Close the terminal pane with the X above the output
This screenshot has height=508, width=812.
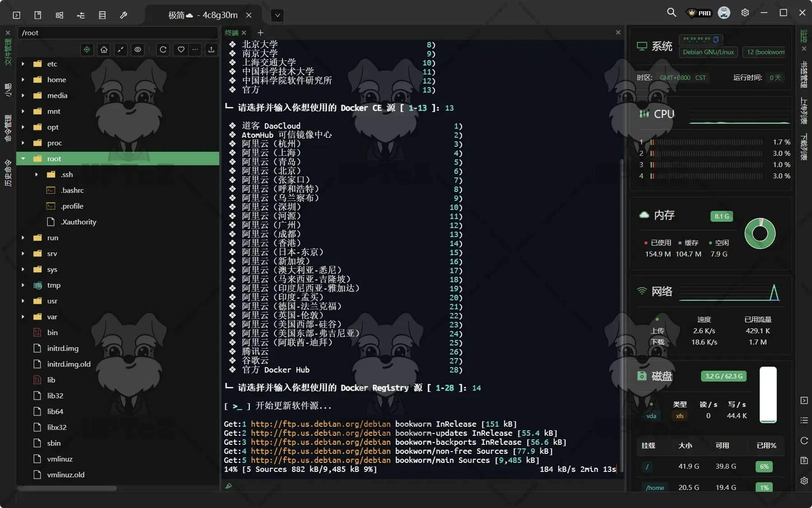coord(618,33)
